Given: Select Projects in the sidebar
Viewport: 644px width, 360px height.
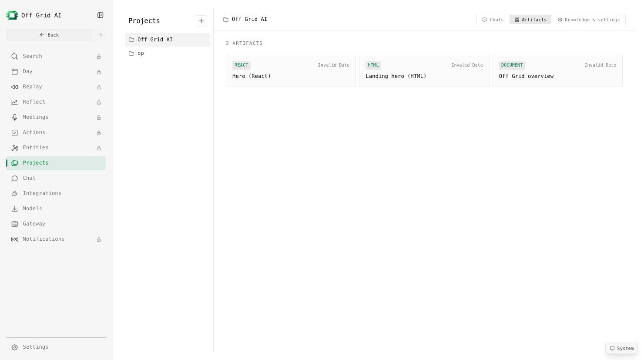Looking at the screenshot, I should pyautogui.click(x=56, y=163).
